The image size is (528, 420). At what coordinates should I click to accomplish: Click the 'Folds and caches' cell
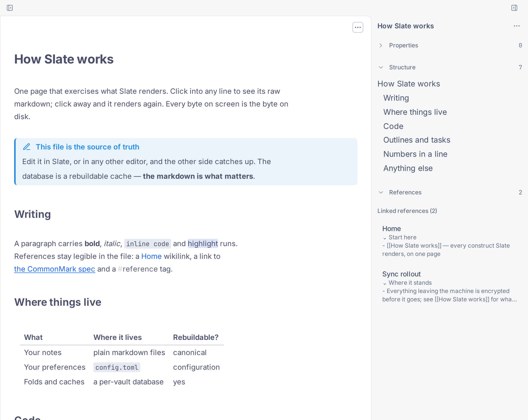[x=54, y=382]
